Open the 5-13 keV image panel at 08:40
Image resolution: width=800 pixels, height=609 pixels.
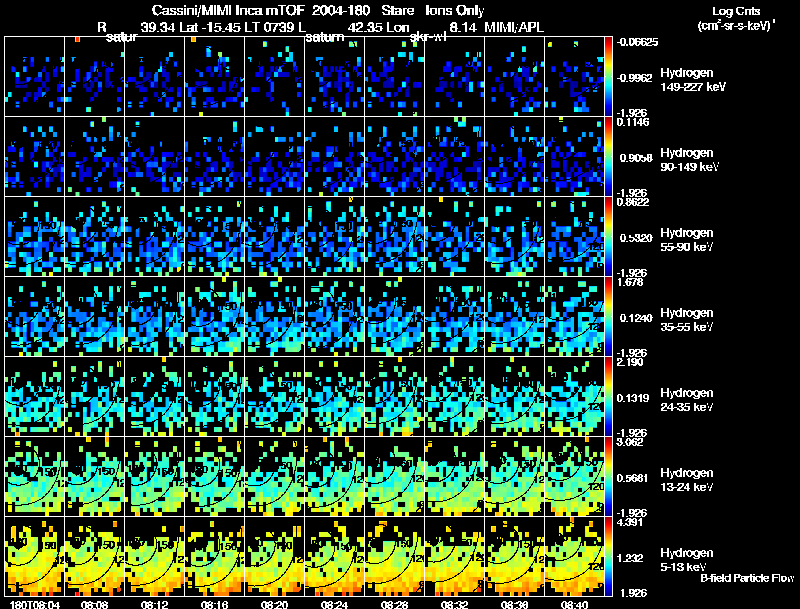point(574,556)
